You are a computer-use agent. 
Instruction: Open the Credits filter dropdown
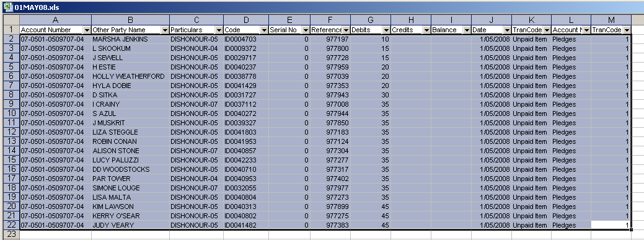426,30
